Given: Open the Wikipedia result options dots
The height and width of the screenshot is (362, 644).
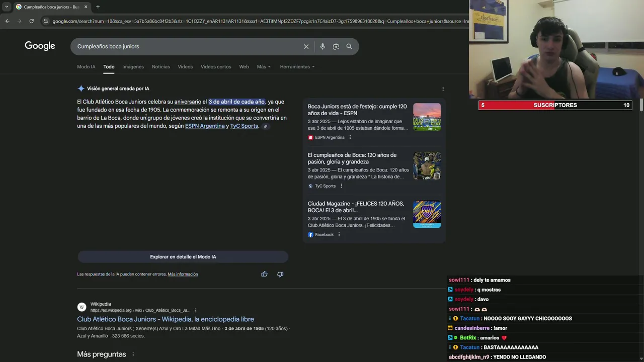Looking at the screenshot, I should 195,310.
